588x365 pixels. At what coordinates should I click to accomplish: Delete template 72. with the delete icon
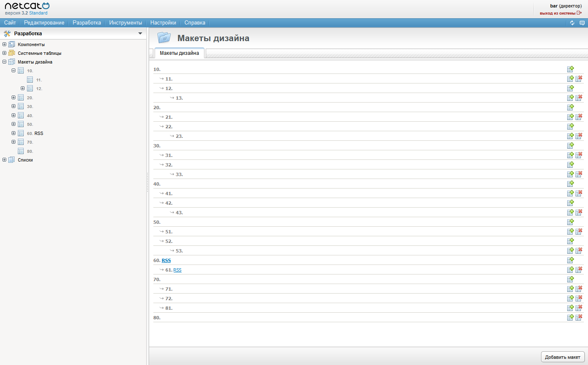point(579,299)
